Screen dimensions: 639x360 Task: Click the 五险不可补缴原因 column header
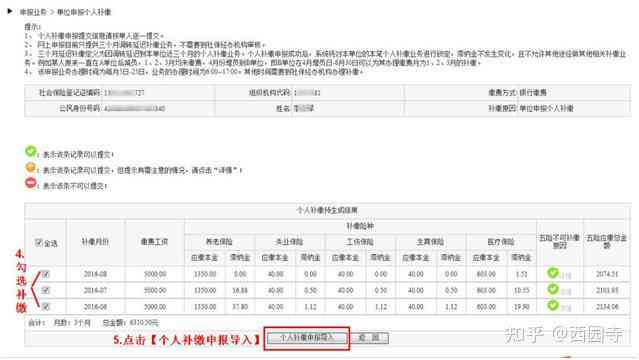click(x=560, y=241)
